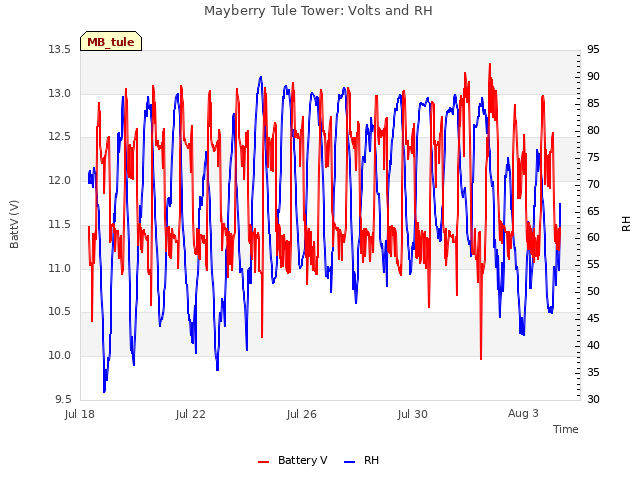Click the red Battery V legend swatch
Viewport: 640px width, 480px height.
point(264,461)
